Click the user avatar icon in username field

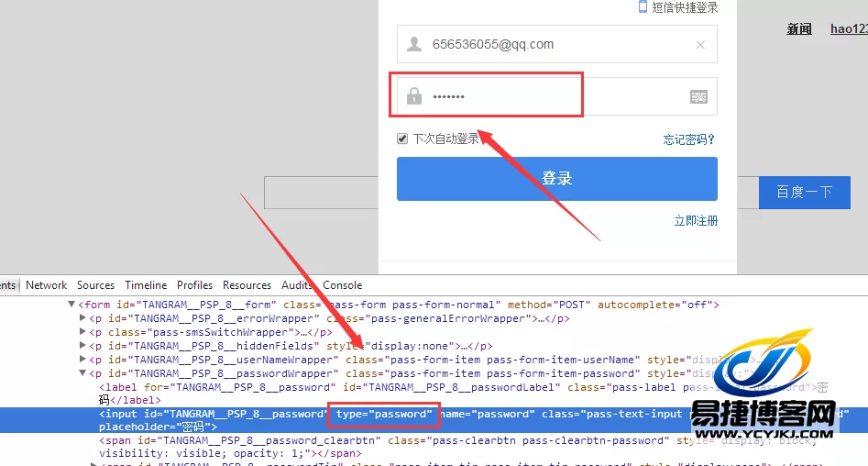pyautogui.click(x=414, y=44)
